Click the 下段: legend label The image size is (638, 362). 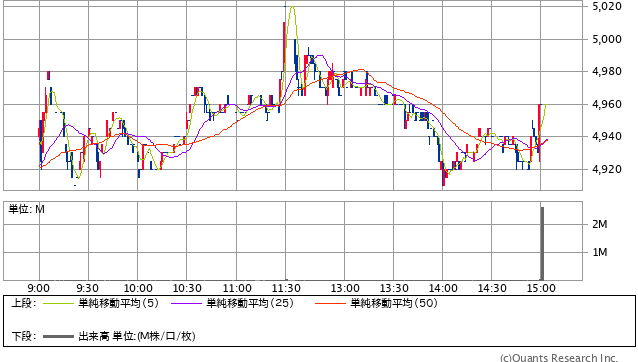tap(24, 336)
